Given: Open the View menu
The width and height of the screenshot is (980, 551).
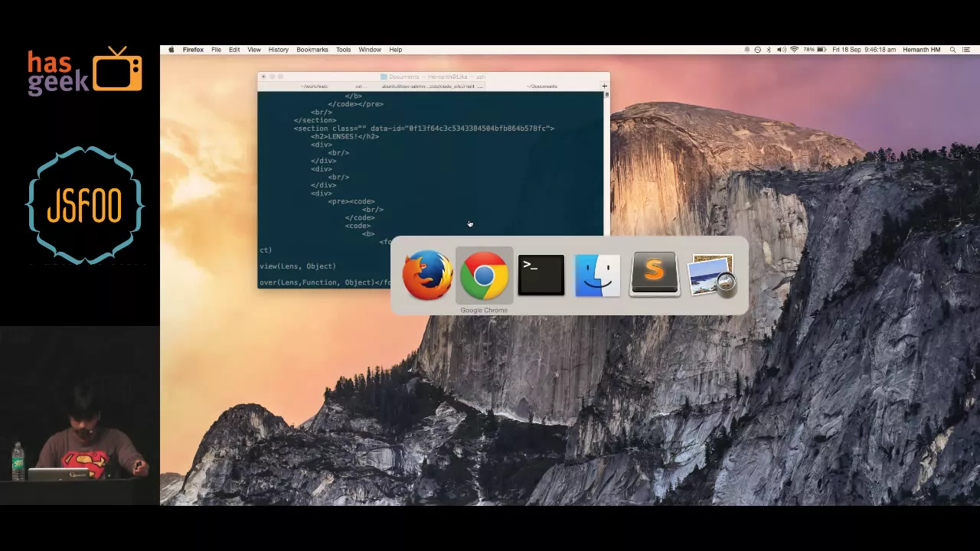Looking at the screenshot, I should click(x=253, y=50).
